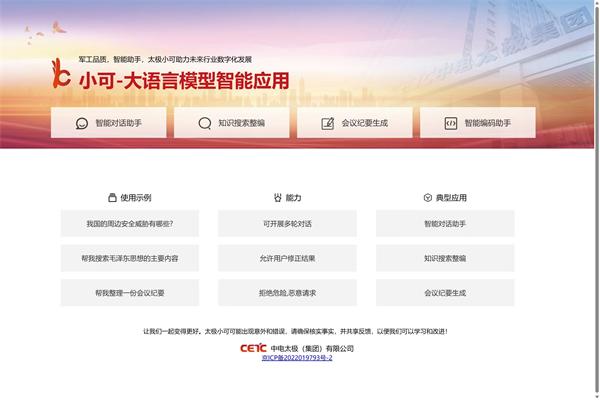Click the icon beside 典型应用 heading
This screenshot has width=600, height=400.
click(x=428, y=198)
